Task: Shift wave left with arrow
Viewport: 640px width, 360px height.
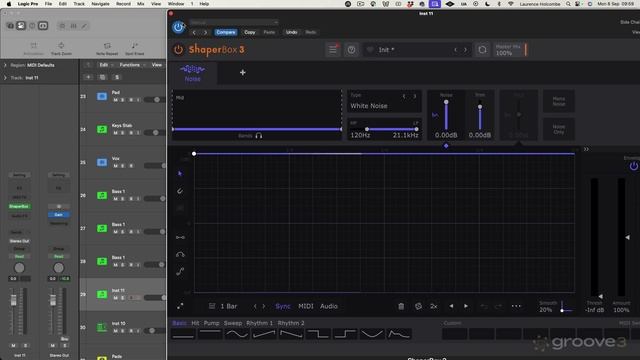Action: (x=451, y=306)
